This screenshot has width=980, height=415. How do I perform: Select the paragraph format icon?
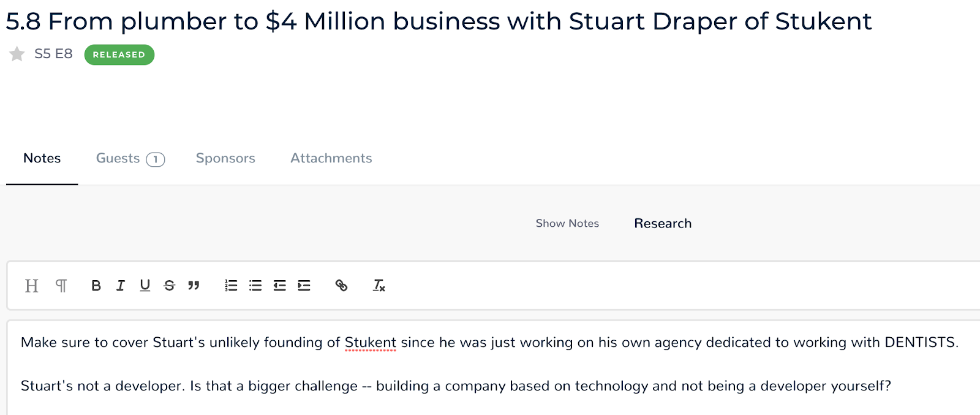(61, 286)
